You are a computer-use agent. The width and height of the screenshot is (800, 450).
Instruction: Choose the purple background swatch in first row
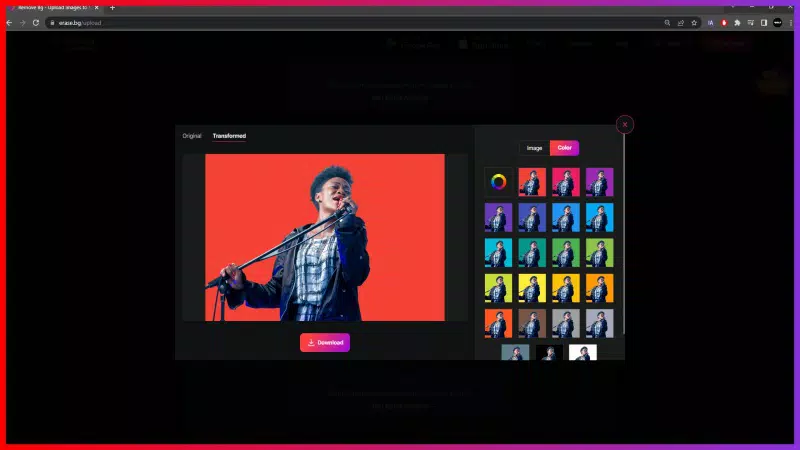click(x=599, y=182)
